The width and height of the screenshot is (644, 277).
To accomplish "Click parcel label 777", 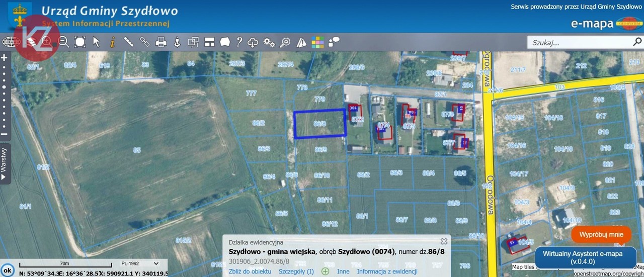I will [251, 94].
